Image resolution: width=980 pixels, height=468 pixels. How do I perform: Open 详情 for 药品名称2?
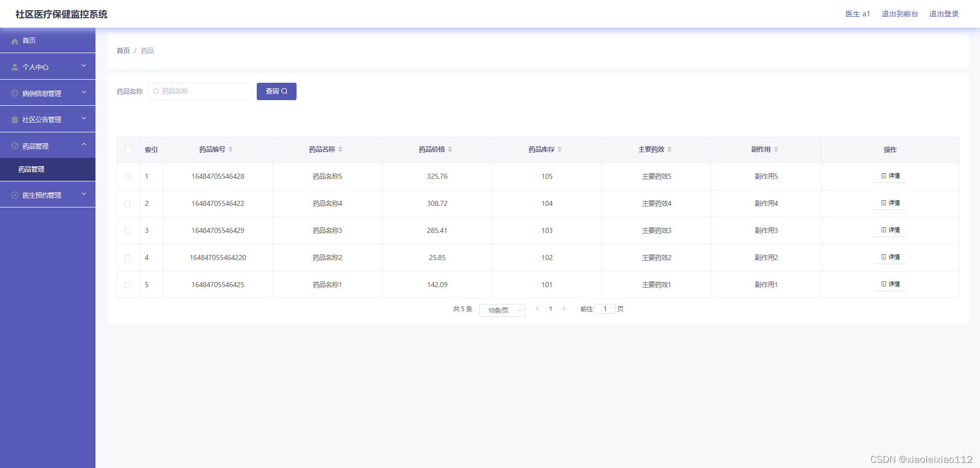coord(890,257)
